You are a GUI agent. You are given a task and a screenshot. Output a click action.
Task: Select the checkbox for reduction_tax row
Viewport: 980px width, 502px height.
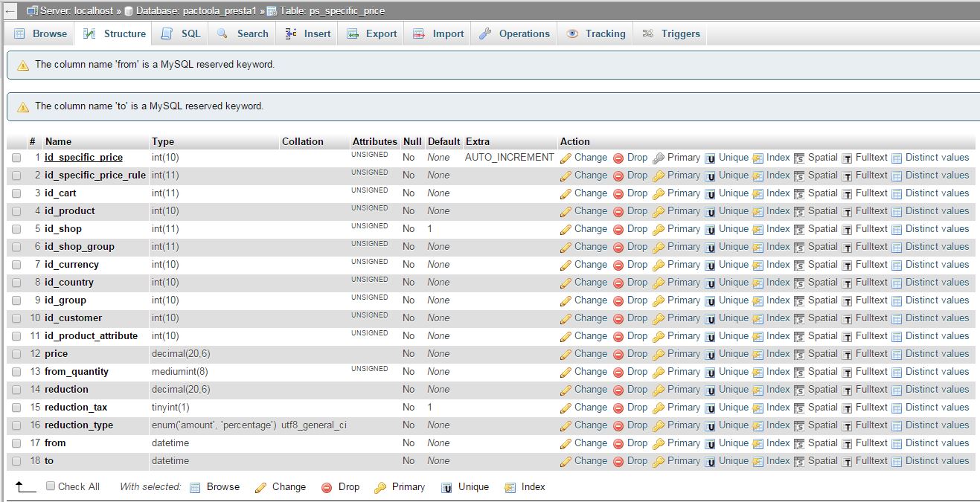point(16,408)
